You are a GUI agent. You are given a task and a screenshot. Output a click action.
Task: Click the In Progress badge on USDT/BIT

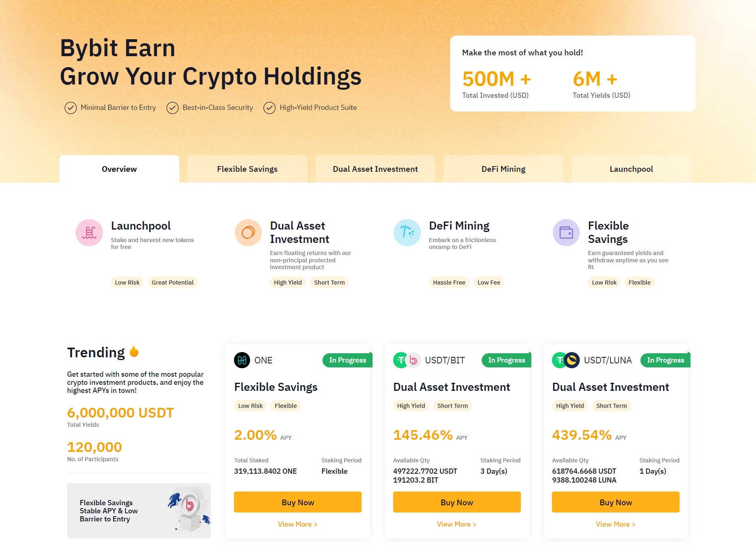point(506,360)
